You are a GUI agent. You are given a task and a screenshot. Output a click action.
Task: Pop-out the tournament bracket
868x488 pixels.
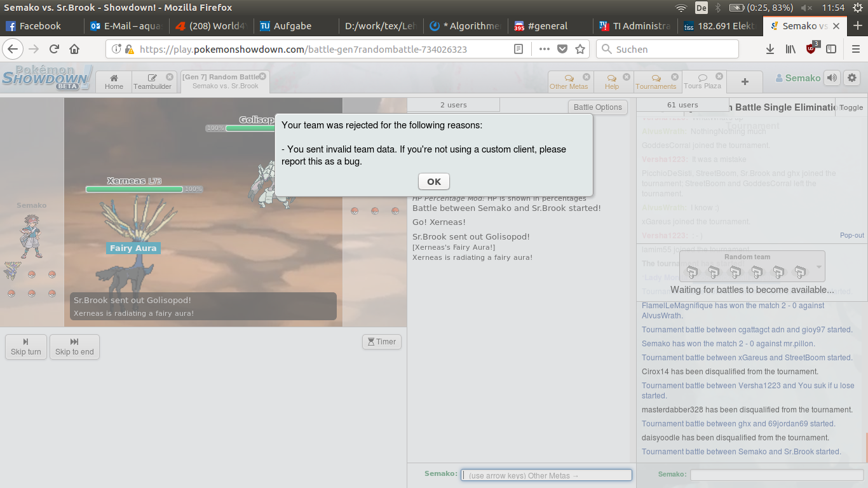(852, 235)
